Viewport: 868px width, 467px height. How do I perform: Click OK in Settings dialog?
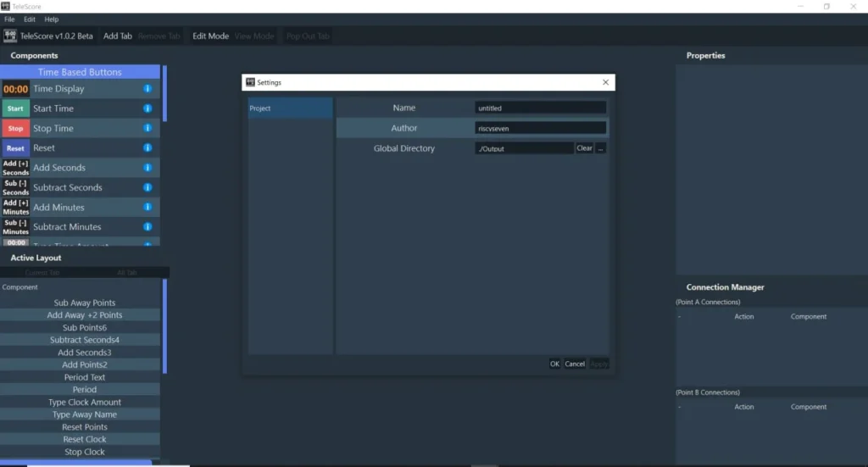554,364
